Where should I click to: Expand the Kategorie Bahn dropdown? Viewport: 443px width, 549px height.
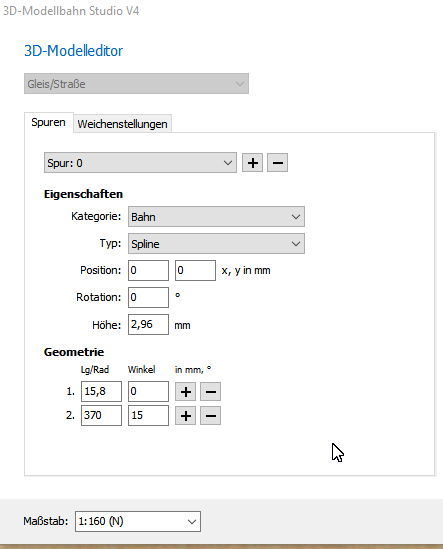[x=216, y=217]
